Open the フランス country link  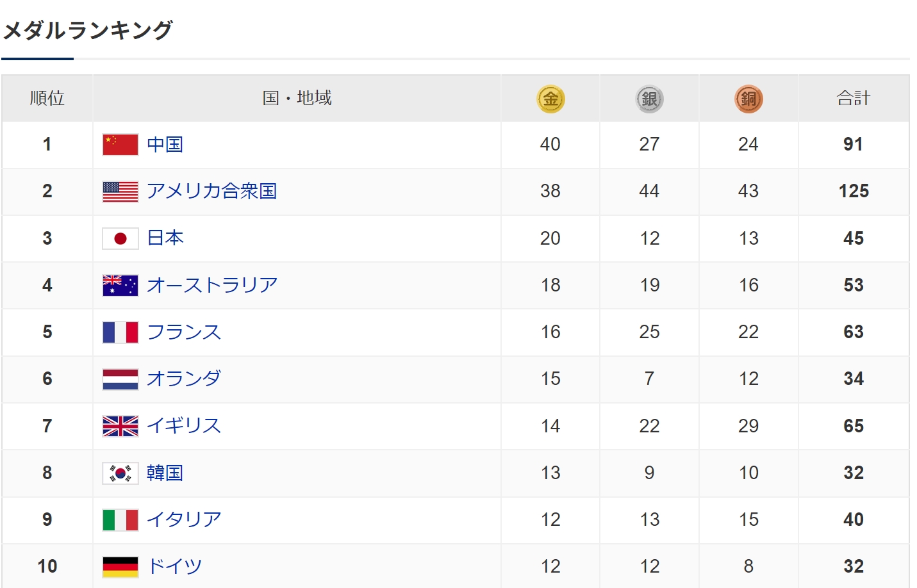tap(184, 332)
